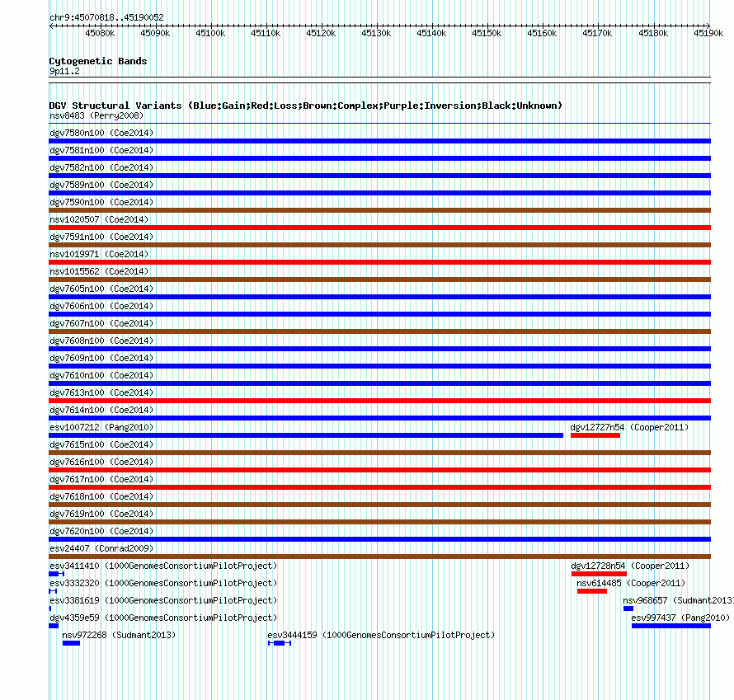Select the 45160k ruler label
The width and height of the screenshot is (734, 700).
(x=542, y=33)
